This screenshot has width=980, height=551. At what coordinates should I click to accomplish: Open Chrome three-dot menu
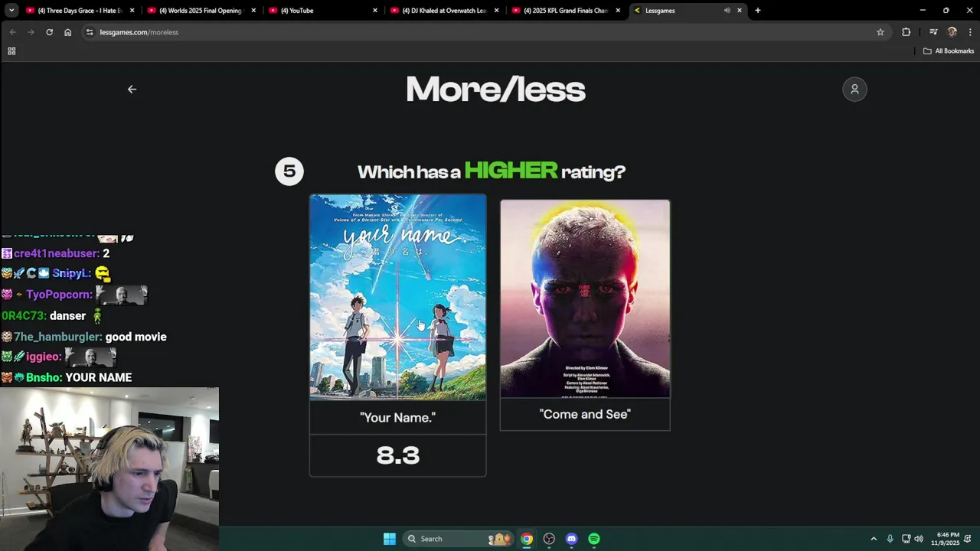[970, 32]
